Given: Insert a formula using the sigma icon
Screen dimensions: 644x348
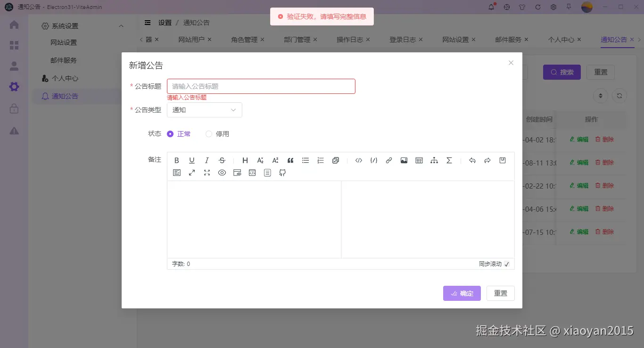Looking at the screenshot, I should coord(449,160).
